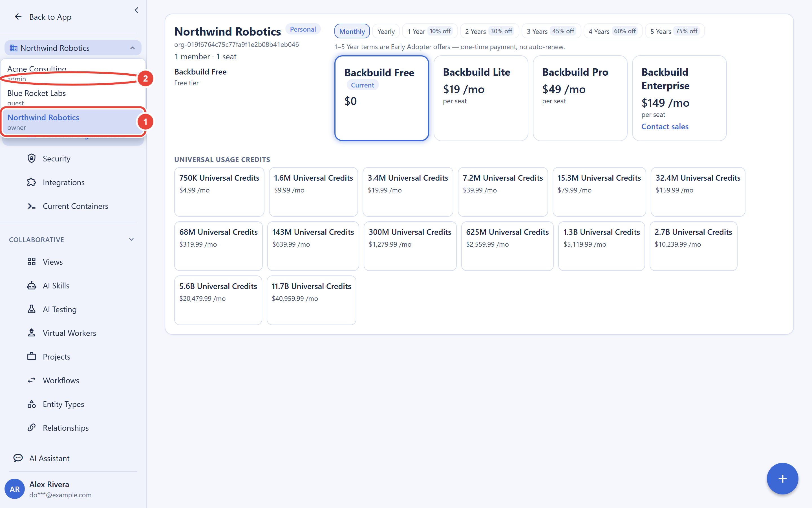The height and width of the screenshot is (508, 812).
Task: Click the Views grid icon
Action: pos(32,262)
